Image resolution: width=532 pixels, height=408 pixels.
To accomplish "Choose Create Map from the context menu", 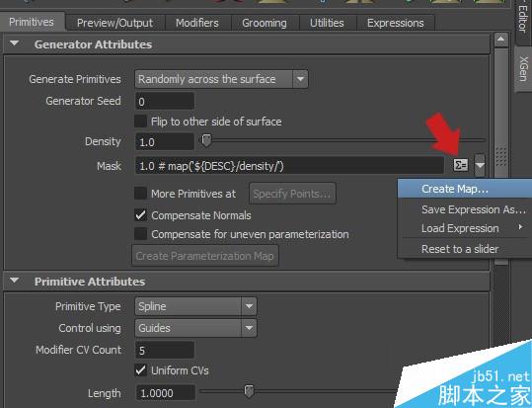I will (x=465, y=189).
